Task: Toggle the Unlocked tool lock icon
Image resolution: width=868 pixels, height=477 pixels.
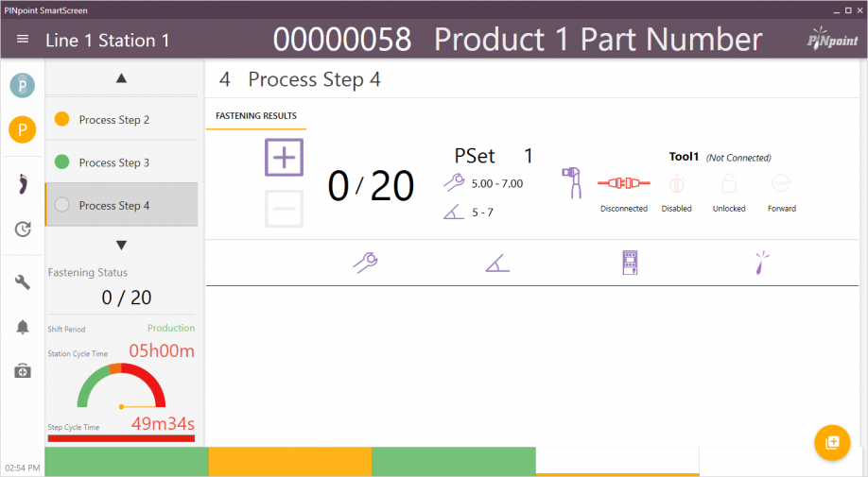Action: tap(729, 183)
